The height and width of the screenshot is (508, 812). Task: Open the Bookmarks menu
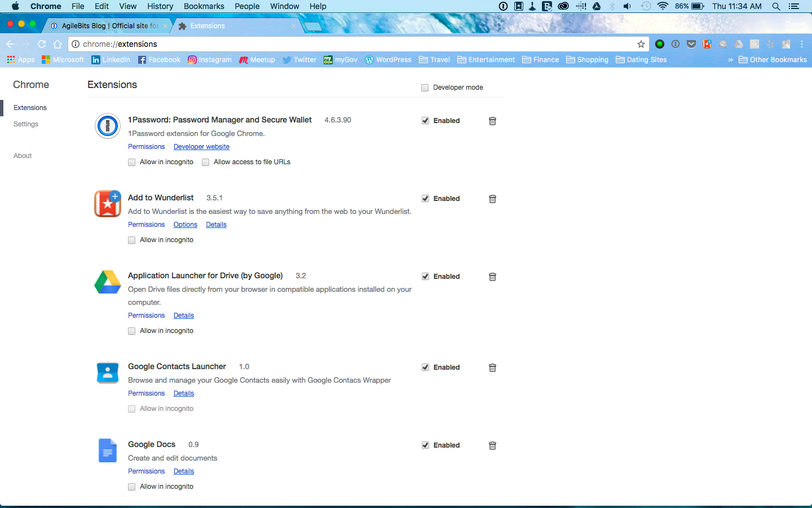pos(204,6)
